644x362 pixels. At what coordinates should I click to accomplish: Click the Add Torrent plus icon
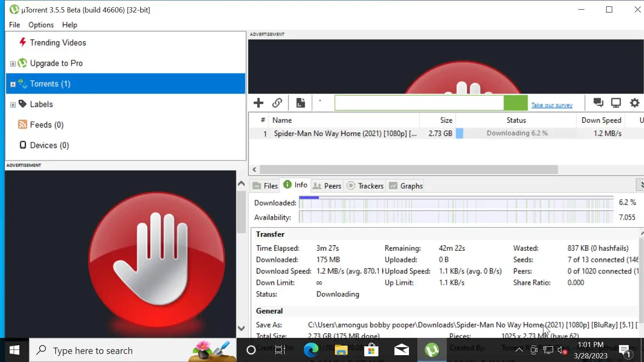(x=258, y=103)
